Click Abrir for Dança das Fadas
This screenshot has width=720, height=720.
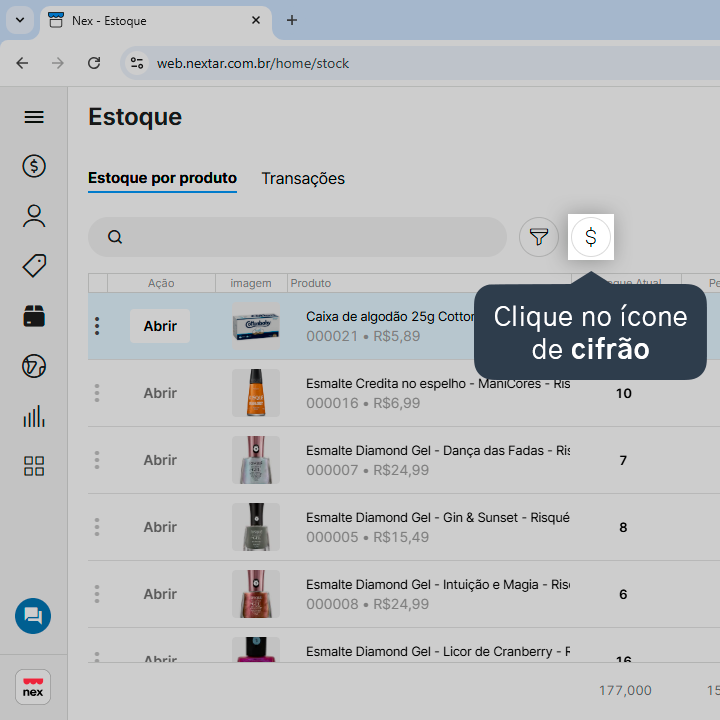[x=160, y=460]
